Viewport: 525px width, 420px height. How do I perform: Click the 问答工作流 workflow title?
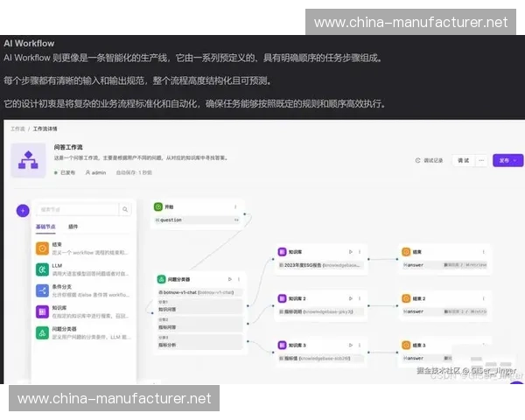68,147
